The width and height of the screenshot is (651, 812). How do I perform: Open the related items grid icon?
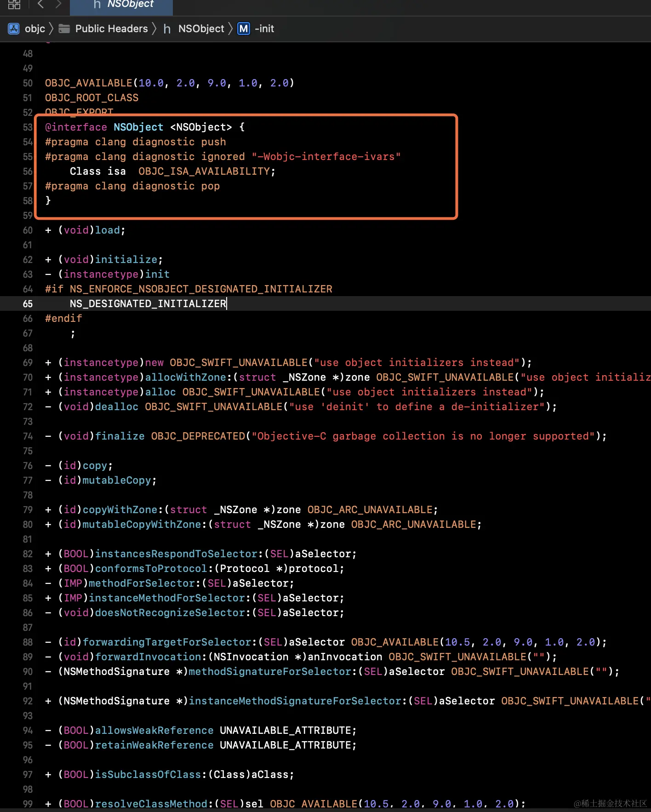coord(14,4)
